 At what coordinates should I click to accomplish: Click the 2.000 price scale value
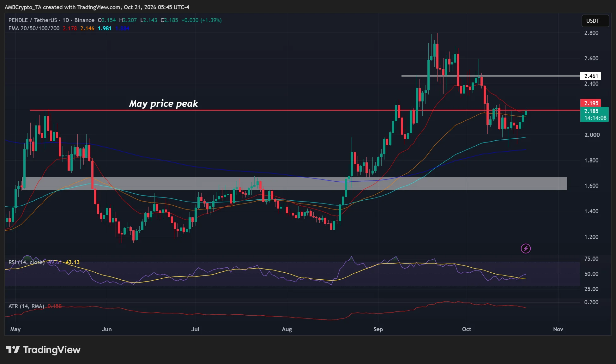point(591,135)
